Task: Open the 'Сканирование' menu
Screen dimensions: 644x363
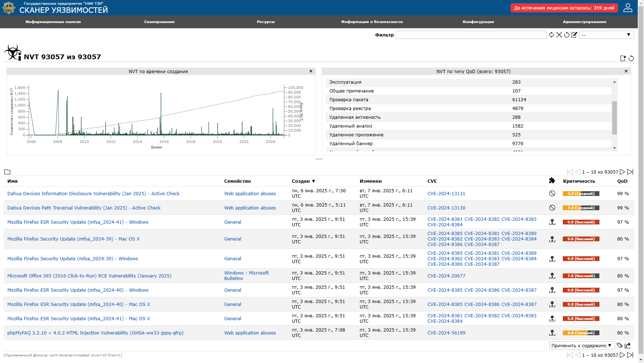Action: pyautogui.click(x=159, y=22)
